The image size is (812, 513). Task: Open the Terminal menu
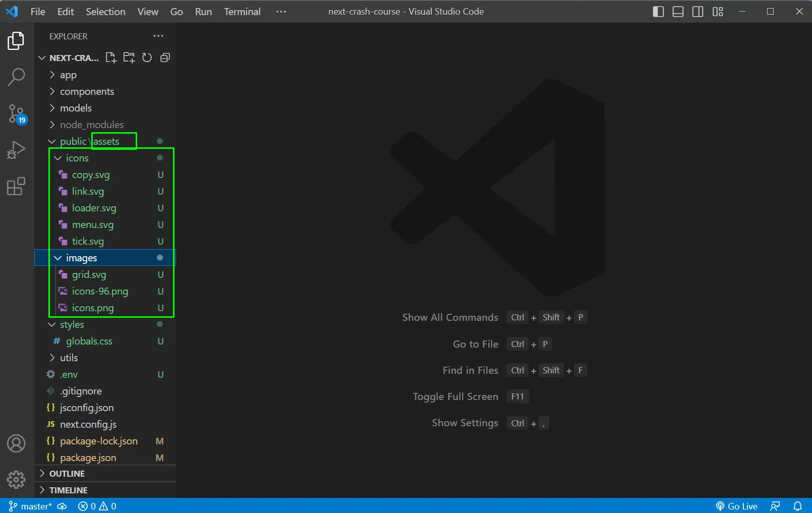click(242, 12)
